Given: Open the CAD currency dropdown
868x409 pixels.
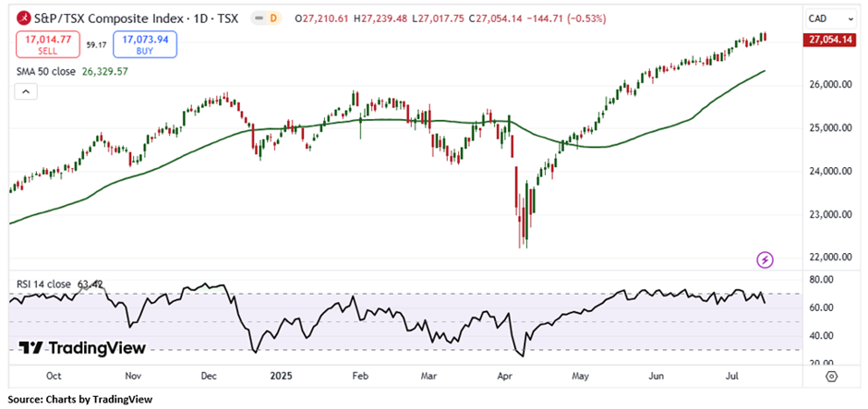Looking at the screenshot, I should point(830,18).
